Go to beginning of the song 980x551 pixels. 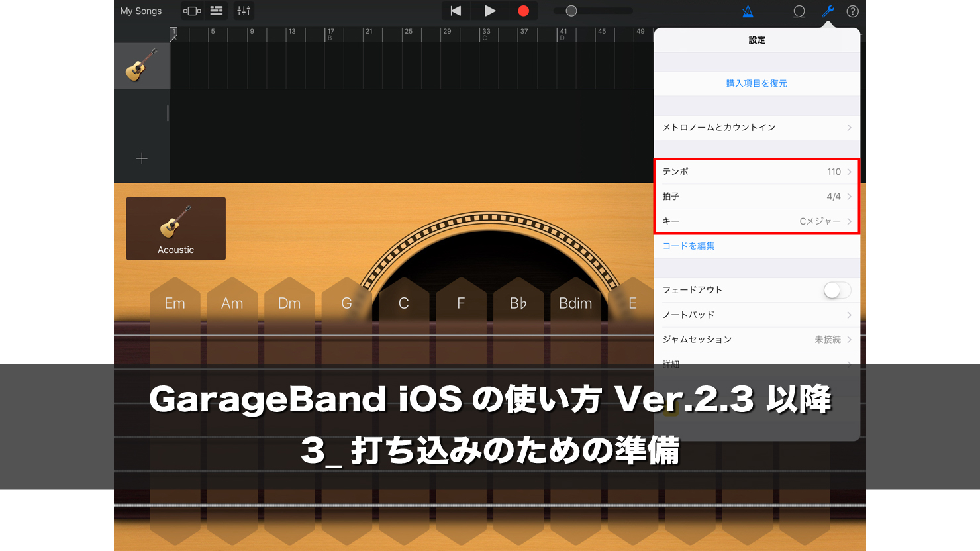(x=456, y=11)
